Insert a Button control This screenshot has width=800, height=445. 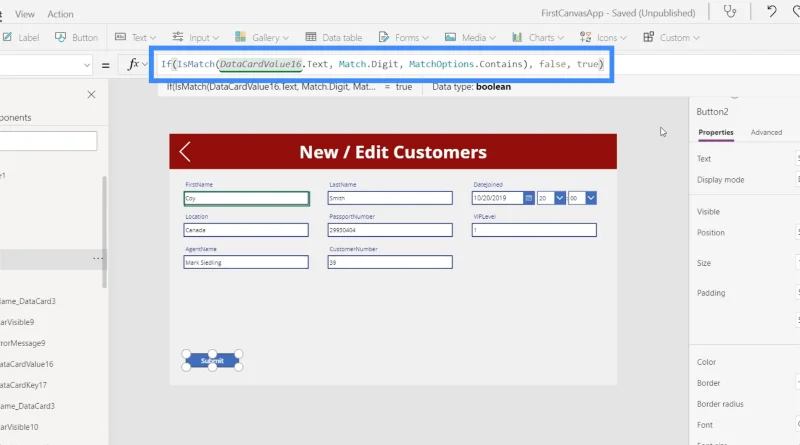(x=77, y=37)
